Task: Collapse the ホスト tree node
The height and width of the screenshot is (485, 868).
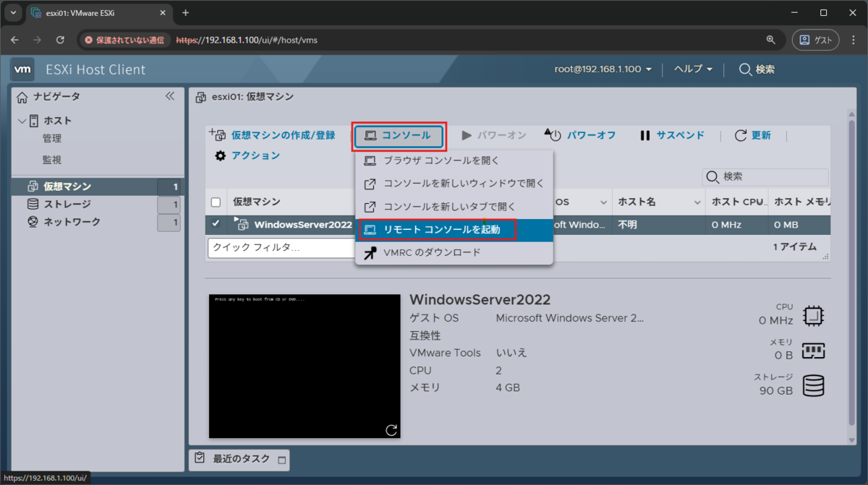Action: click(x=22, y=121)
